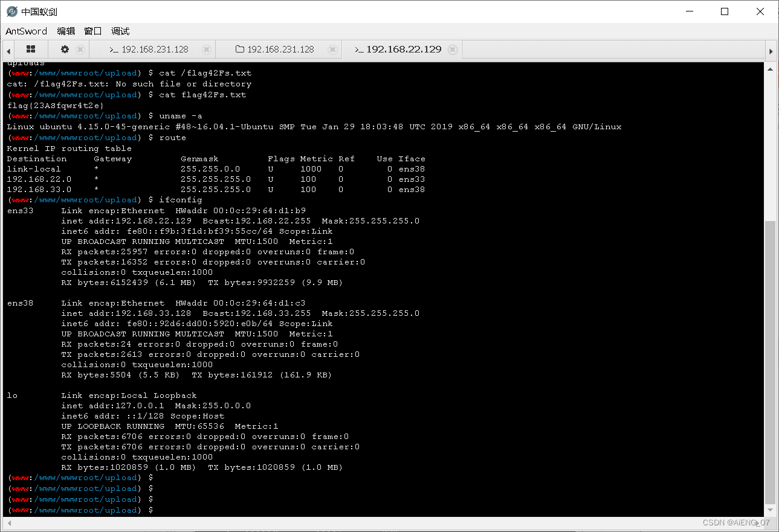Open the AntSword menu
Viewport: 779px width, 532px height.
[27, 31]
